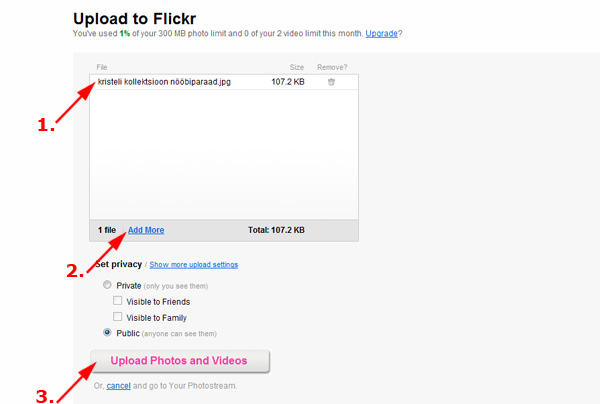Viewport: 600px width, 404px height.
Task: Click the 1 file count label
Action: pos(107,230)
